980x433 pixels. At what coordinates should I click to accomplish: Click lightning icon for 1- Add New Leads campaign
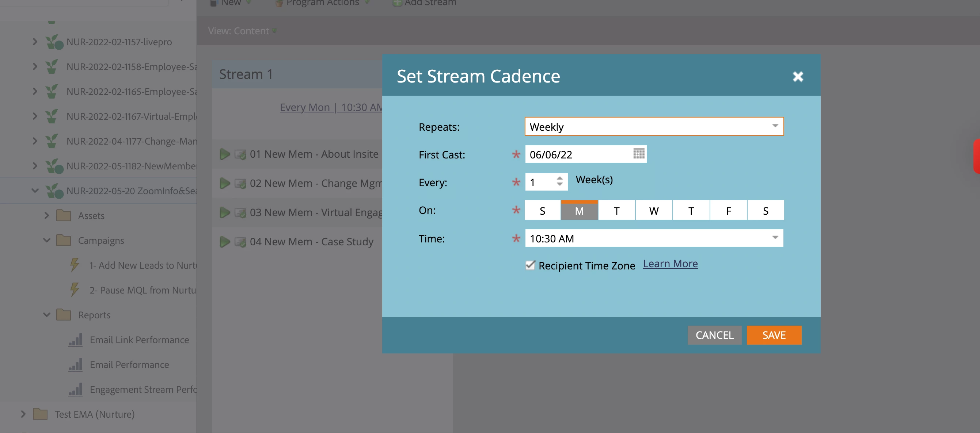[x=75, y=265]
